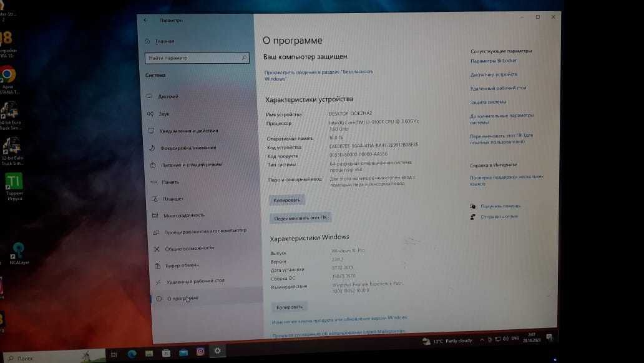Open the Удаленный рабочий стол related link
The height and width of the screenshot is (363, 644).
pos(498,88)
